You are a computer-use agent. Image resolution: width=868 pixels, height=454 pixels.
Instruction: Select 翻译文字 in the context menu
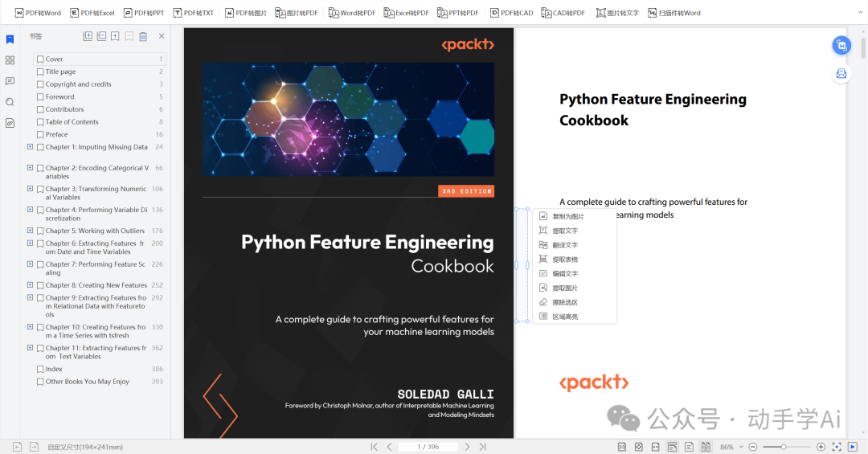pyautogui.click(x=575, y=245)
